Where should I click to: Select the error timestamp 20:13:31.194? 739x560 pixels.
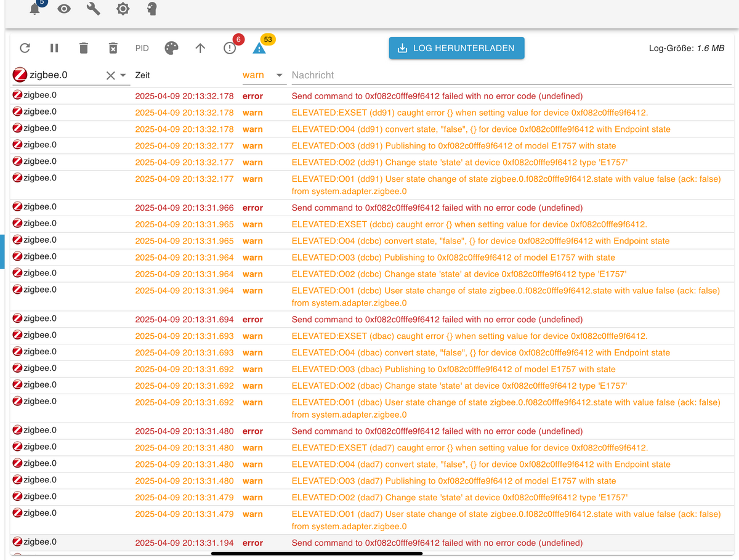(184, 542)
